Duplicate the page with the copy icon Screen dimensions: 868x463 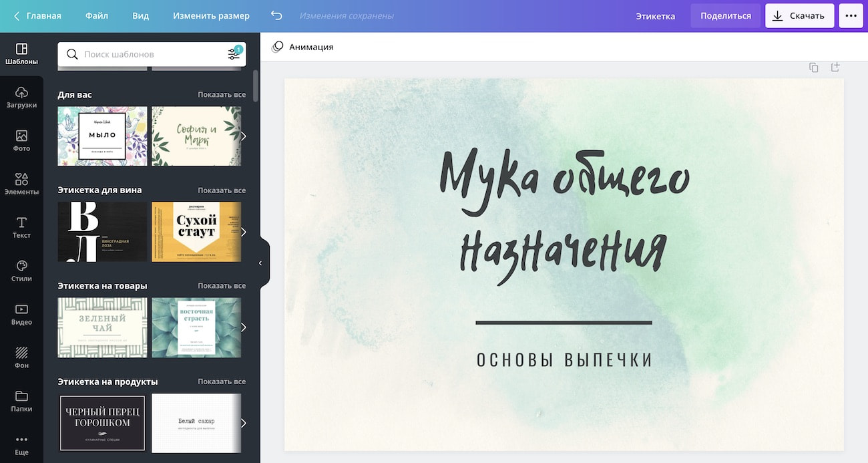(x=813, y=67)
